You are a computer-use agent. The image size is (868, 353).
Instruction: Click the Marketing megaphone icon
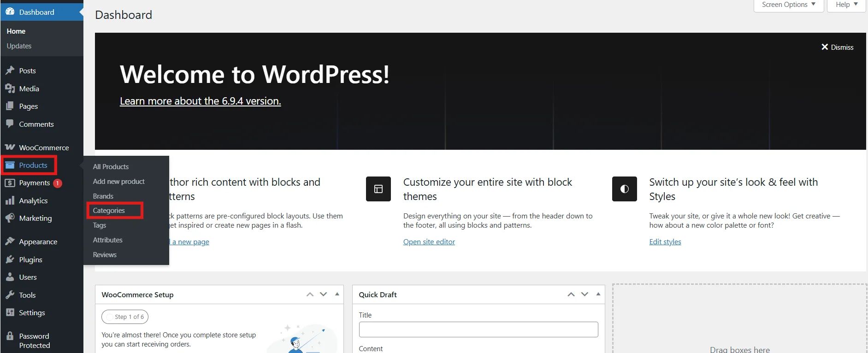[x=10, y=218]
